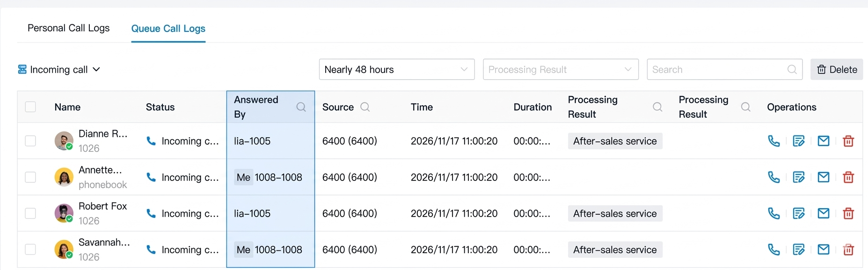Call back Dianne R... with phone icon
Image resolution: width=868 pixels, height=270 pixels.
tap(774, 141)
